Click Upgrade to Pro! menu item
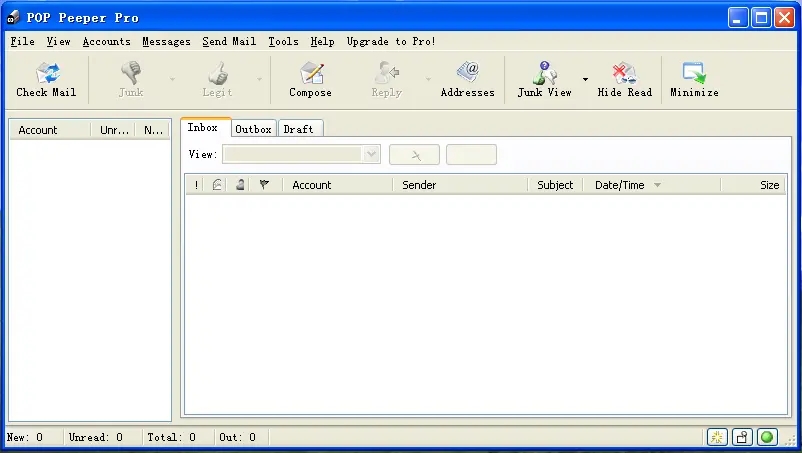Viewport: 802px width, 453px height. pos(391,41)
